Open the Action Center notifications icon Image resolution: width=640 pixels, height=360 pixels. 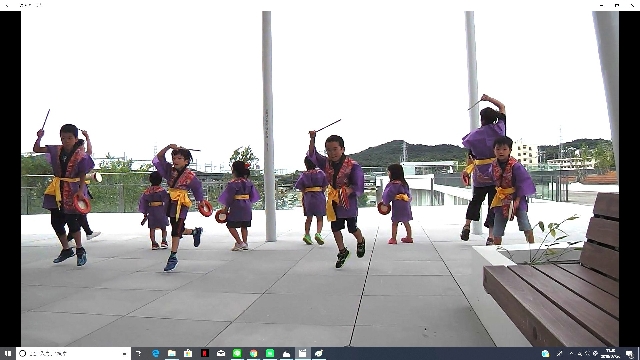[x=630, y=353]
